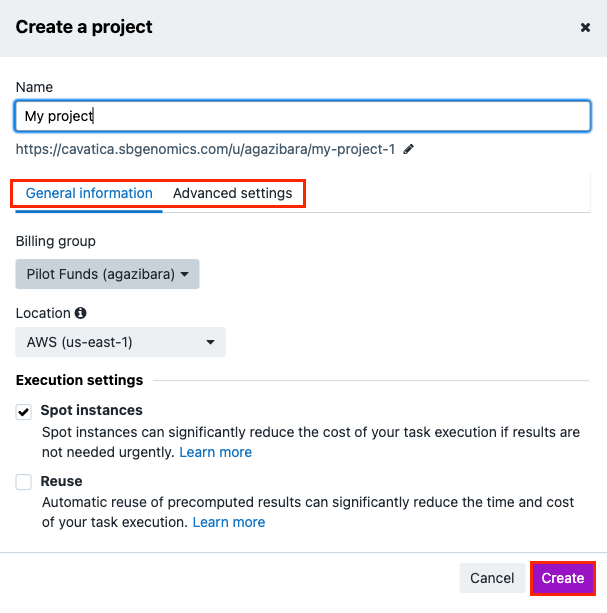Open Learn more link for Spot instances
The image size is (607, 613).
215,452
